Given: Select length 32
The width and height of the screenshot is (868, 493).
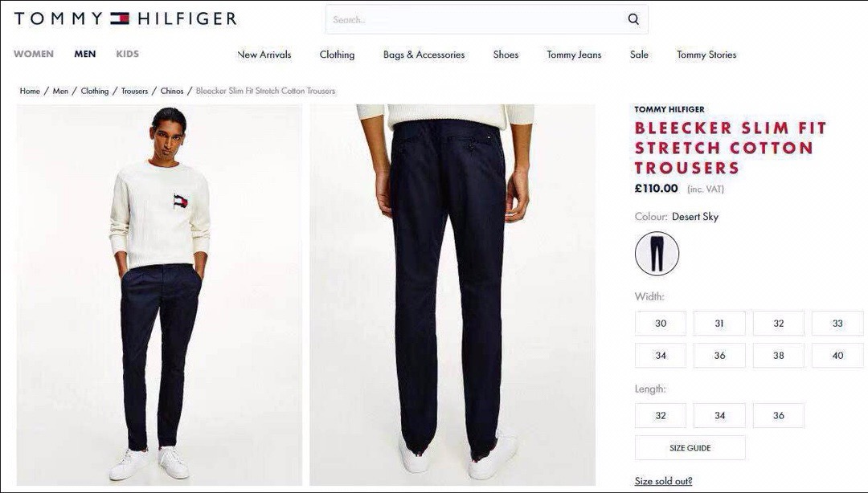Looking at the screenshot, I should [661, 416].
